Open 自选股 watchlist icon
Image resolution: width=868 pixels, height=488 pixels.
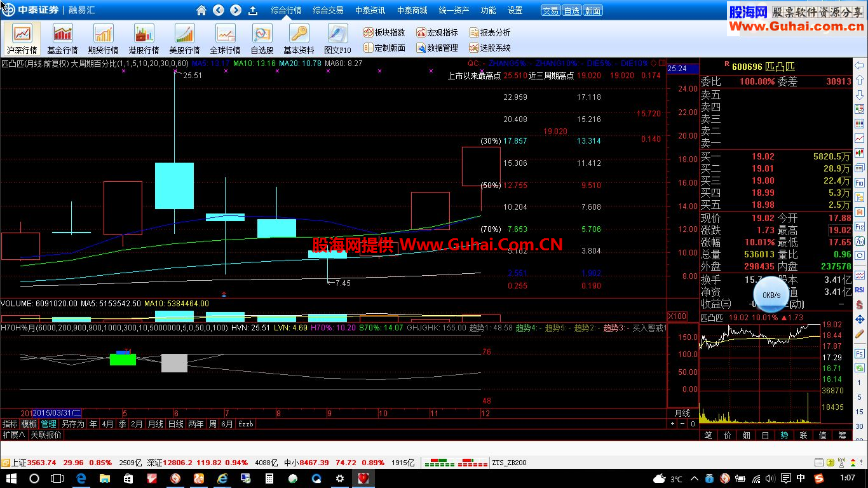click(x=262, y=39)
